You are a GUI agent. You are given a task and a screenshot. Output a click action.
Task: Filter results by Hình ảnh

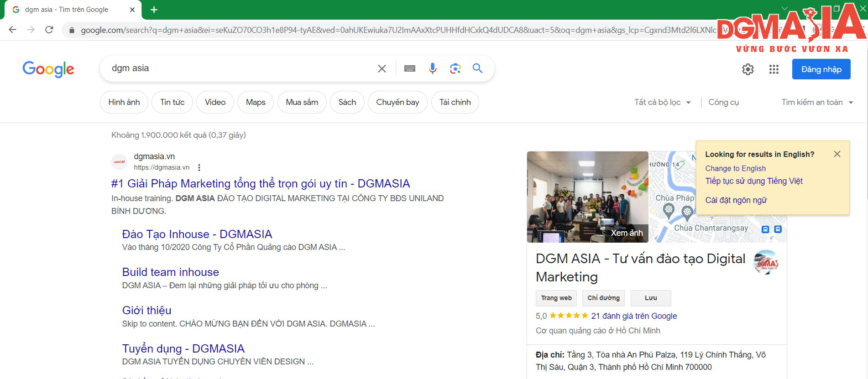click(124, 102)
